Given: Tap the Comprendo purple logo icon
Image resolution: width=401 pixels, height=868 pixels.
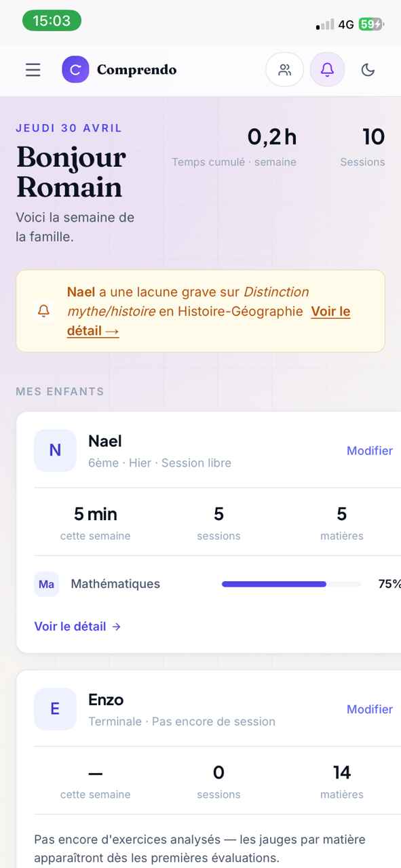Looking at the screenshot, I should click(75, 69).
